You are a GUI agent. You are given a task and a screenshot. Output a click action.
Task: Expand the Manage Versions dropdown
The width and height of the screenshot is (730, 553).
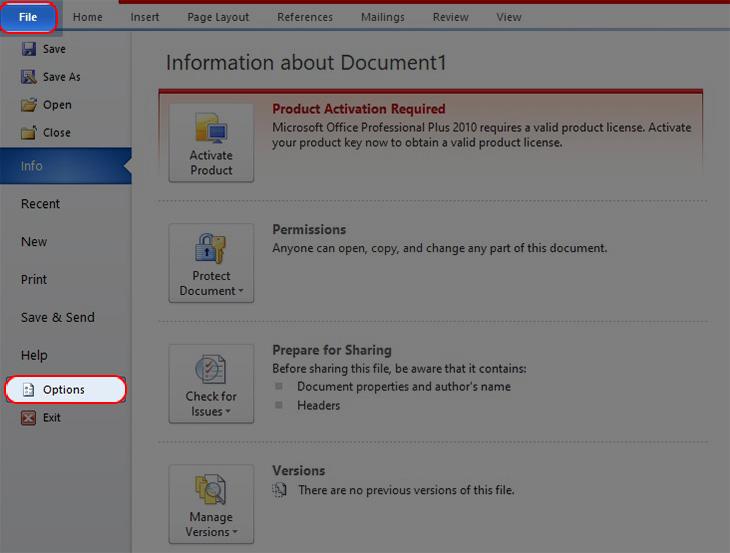click(211, 504)
